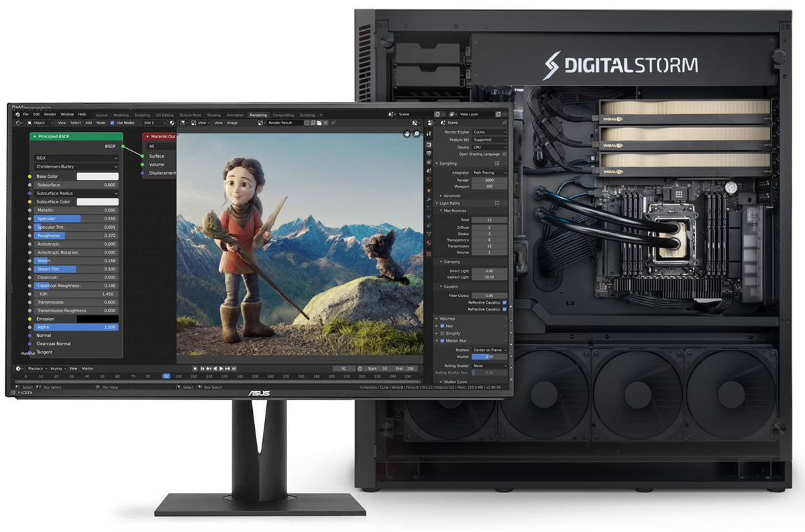The width and height of the screenshot is (805, 532).
Task: Click the Specular slider showing 0.555
Action: 76,219
